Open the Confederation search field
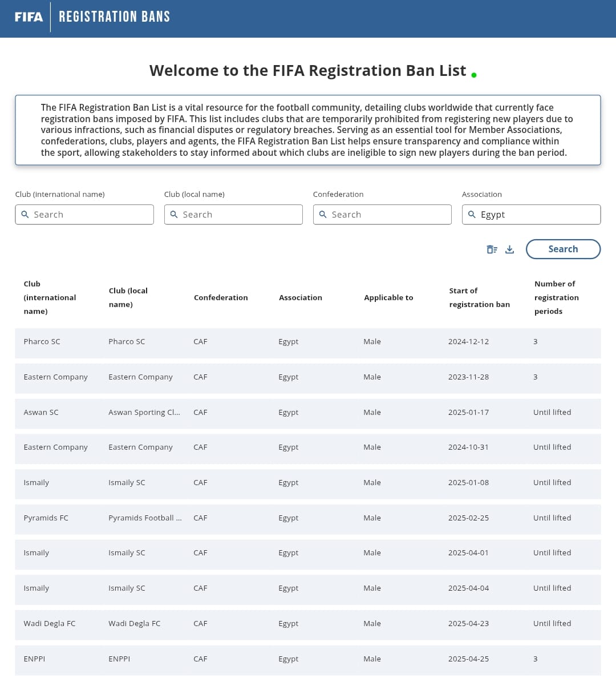The width and height of the screenshot is (616, 686). pyautogui.click(x=388, y=215)
